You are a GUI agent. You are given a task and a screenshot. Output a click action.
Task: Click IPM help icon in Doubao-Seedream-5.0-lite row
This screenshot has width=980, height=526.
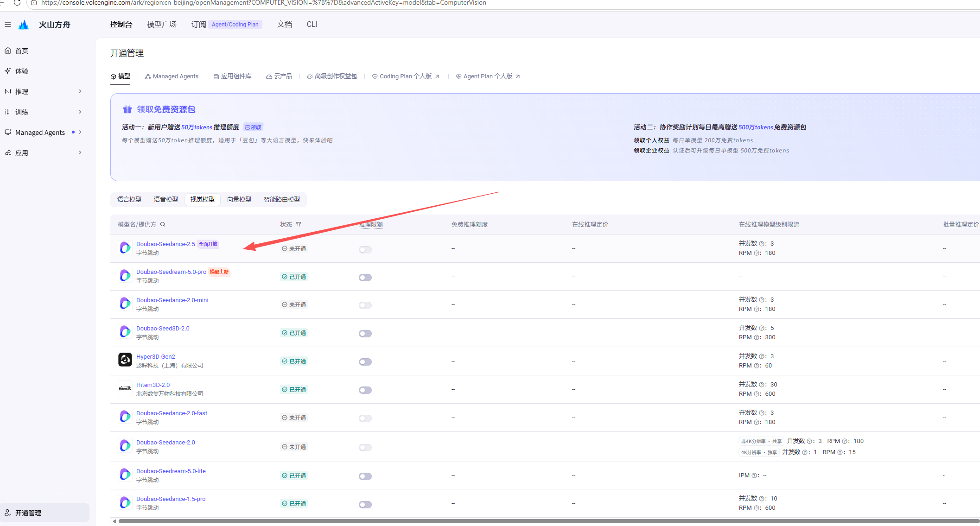pyautogui.click(x=754, y=475)
